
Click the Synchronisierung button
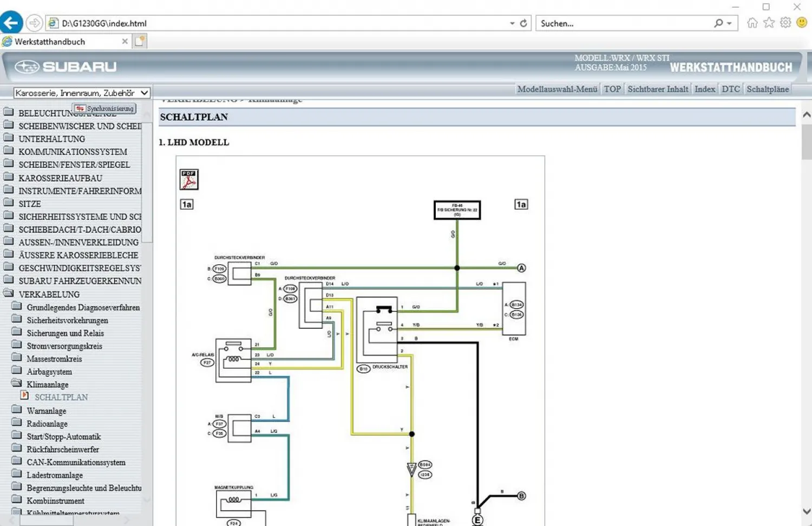coord(105,108)
